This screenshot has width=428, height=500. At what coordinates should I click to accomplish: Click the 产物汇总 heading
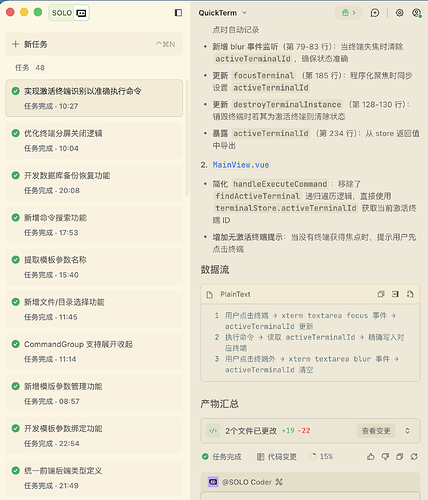pos(220,404)
